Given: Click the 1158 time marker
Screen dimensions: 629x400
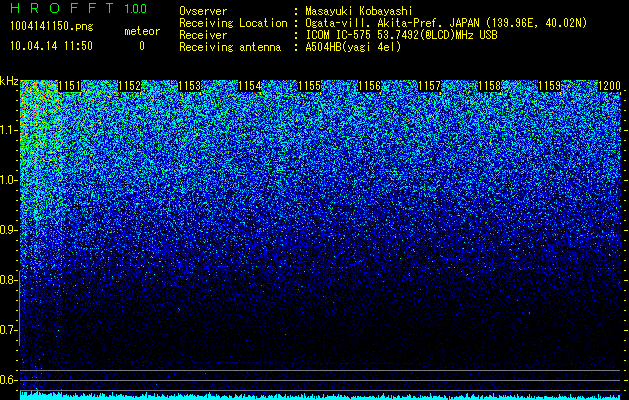Looking at the screenshot, I should click(490, 86).
